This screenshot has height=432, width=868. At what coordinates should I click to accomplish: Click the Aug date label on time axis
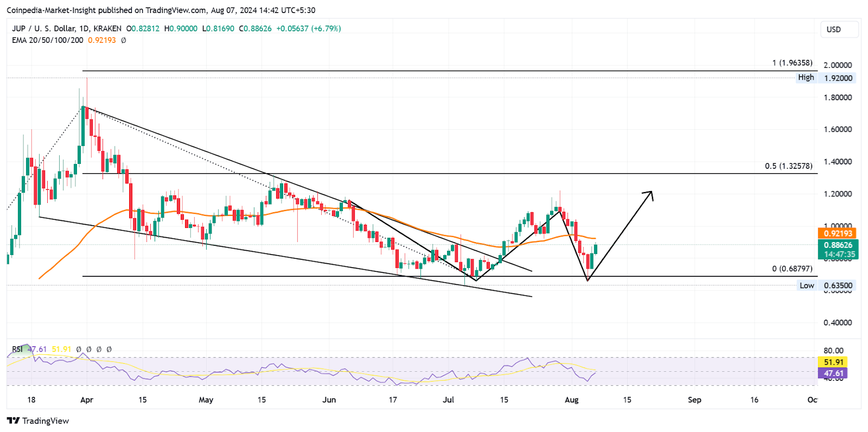click(572, 400)
